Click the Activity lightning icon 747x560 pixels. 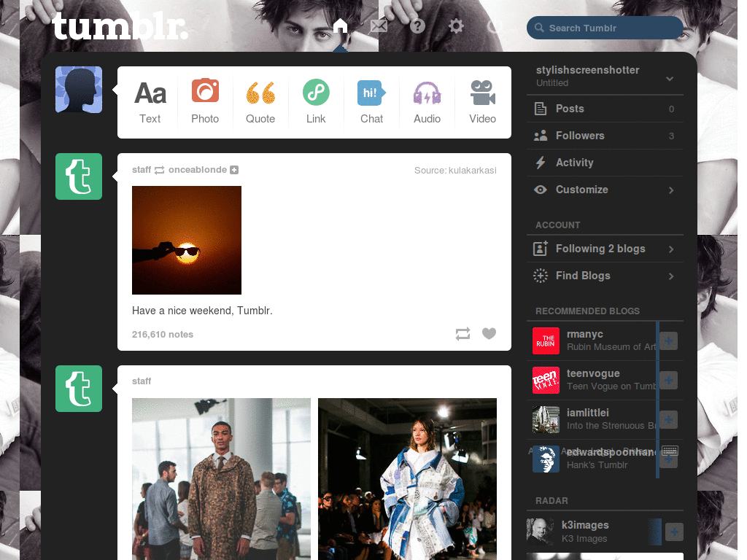click(x=541, y=163)
